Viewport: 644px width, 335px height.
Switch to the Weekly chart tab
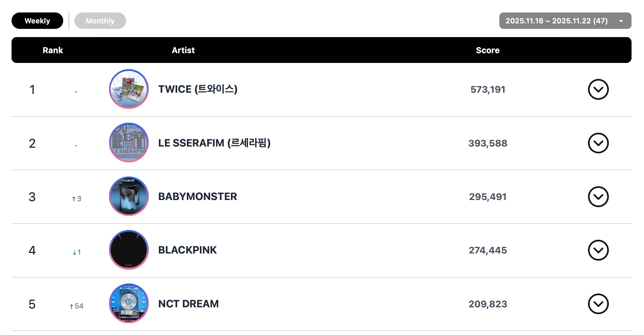(x=37, y=21)
